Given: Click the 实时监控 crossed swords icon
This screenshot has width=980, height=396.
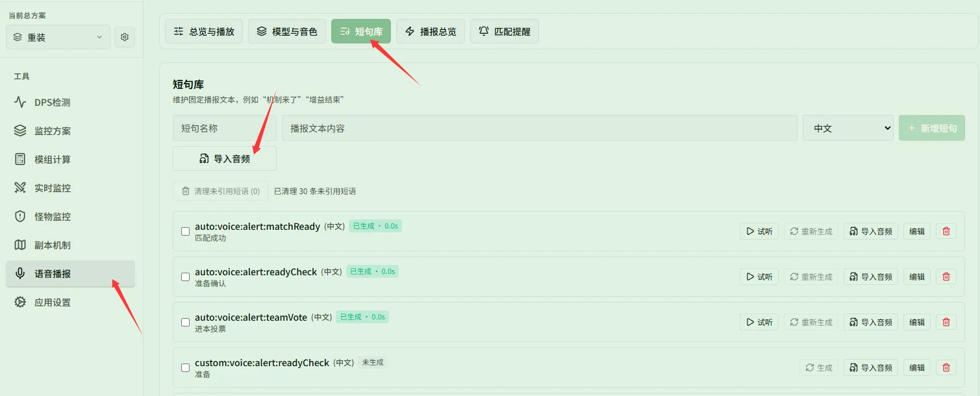Looking at the screenshot, I should click(20, 188).
